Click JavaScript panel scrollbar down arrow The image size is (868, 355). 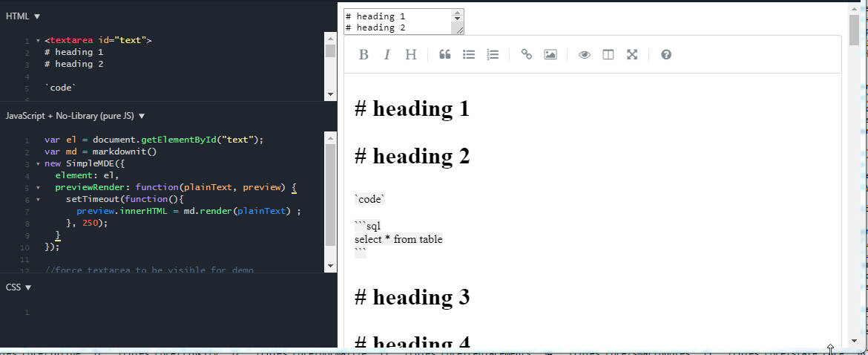tap(330, 266)
